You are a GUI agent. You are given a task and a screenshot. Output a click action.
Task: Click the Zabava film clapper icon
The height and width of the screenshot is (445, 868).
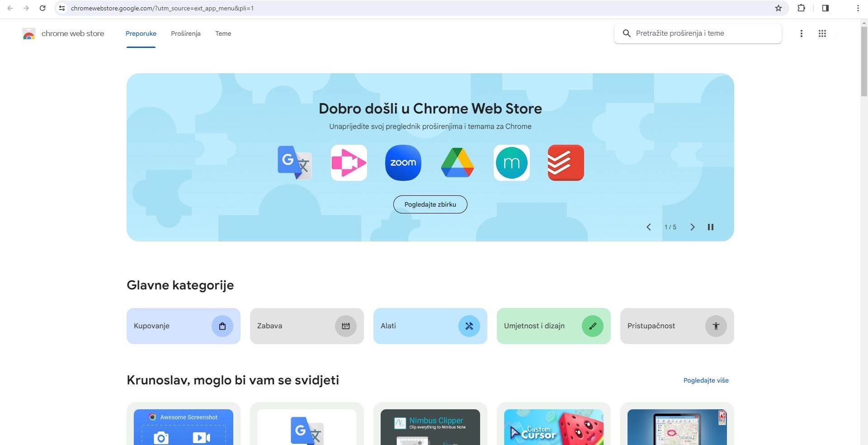[x=346, y=326]
